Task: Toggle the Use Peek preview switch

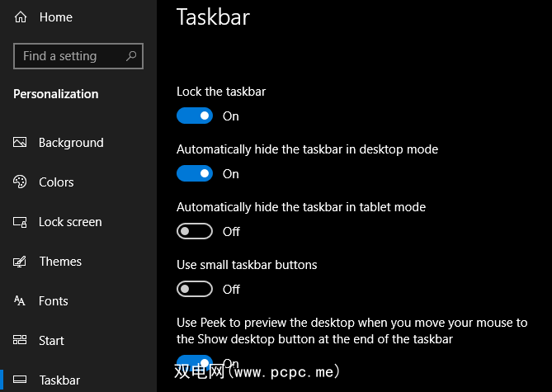Action: coord(195,361)
